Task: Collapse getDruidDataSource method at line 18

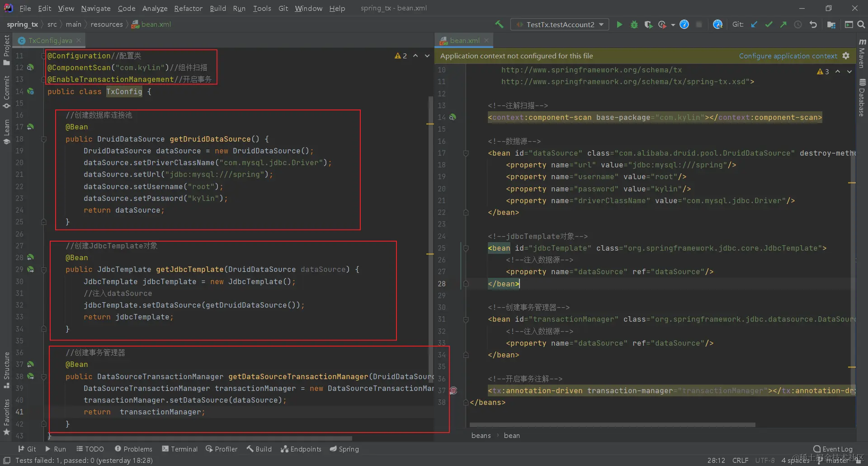Action: 44,139
